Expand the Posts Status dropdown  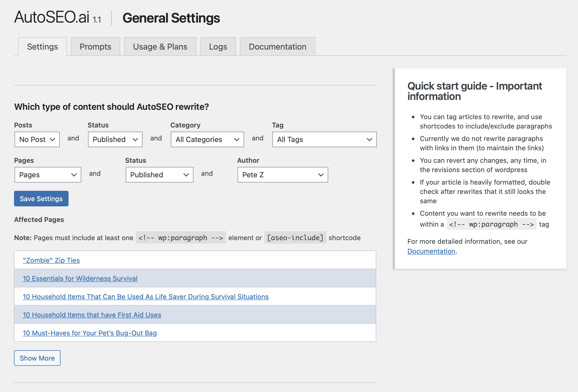(115, 139)
